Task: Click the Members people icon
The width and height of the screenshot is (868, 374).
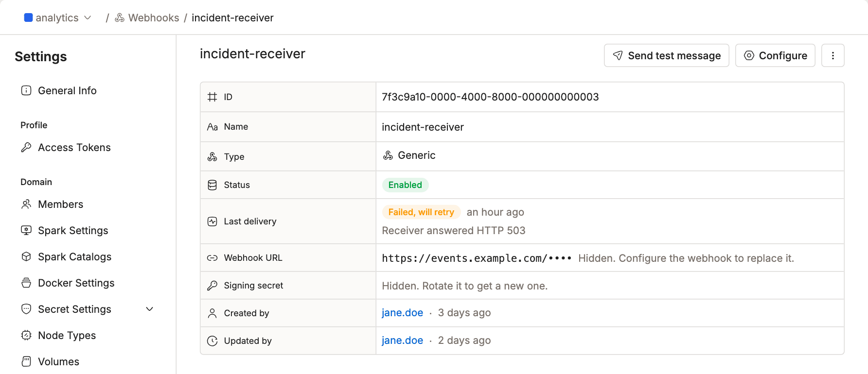Action: (x=26, y=204)
